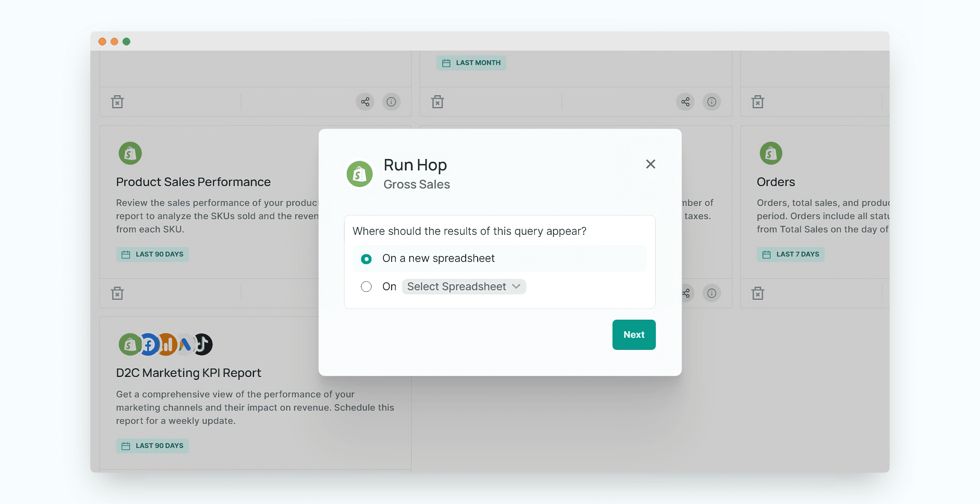Select the 'On' existing spreadsheet radio button
The width and height of the screenshot is (980, 504).
pos(366,286)
